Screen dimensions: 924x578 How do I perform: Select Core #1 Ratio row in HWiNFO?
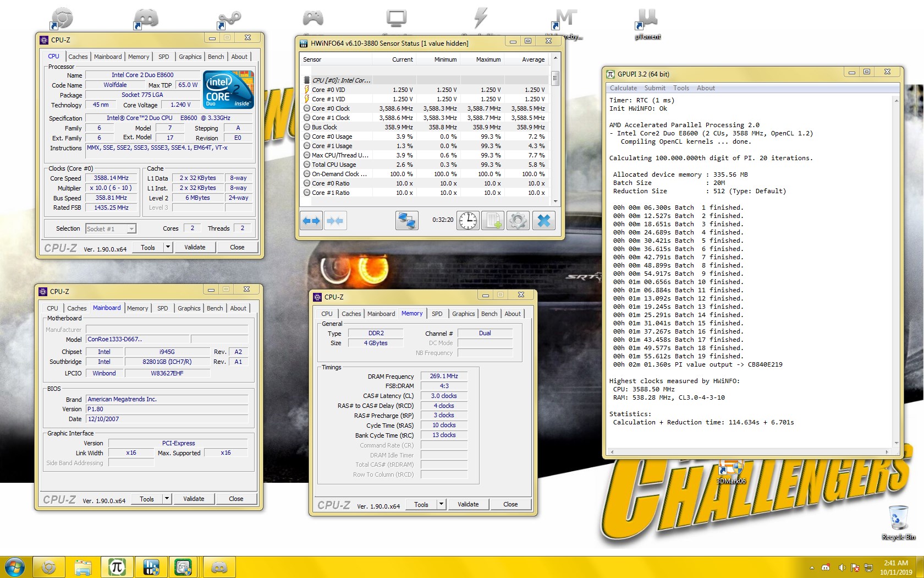pos(425,193)
